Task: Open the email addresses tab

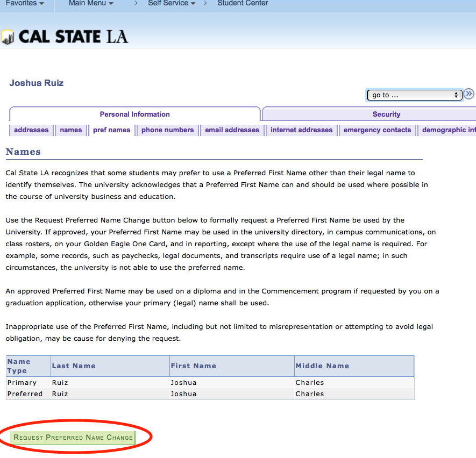Action: pyautogui.click(x=232, y=130)
